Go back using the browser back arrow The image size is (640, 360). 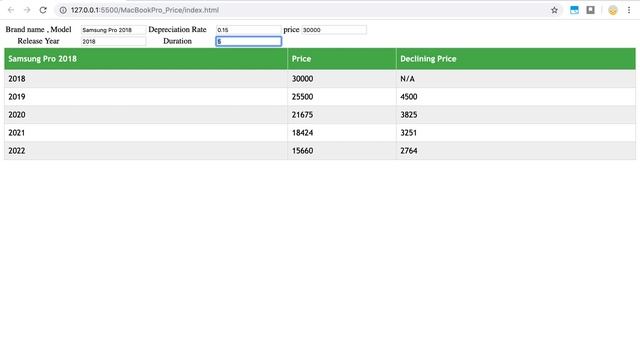(x=11, y=10)
